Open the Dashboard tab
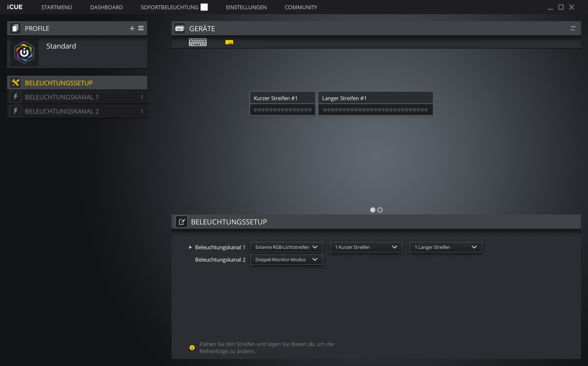 (106, 7)
